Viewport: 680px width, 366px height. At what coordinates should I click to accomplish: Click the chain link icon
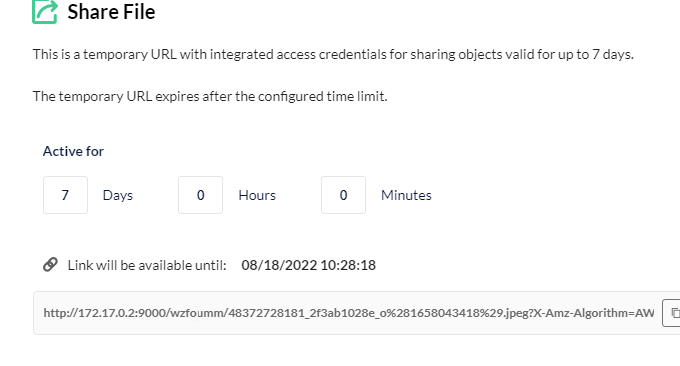pyautogui.click(x=50, y=265)
